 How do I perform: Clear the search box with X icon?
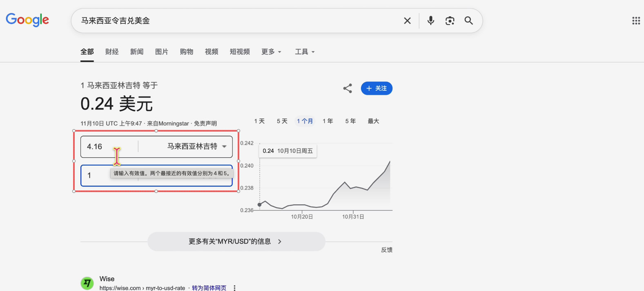click(407, 21)
